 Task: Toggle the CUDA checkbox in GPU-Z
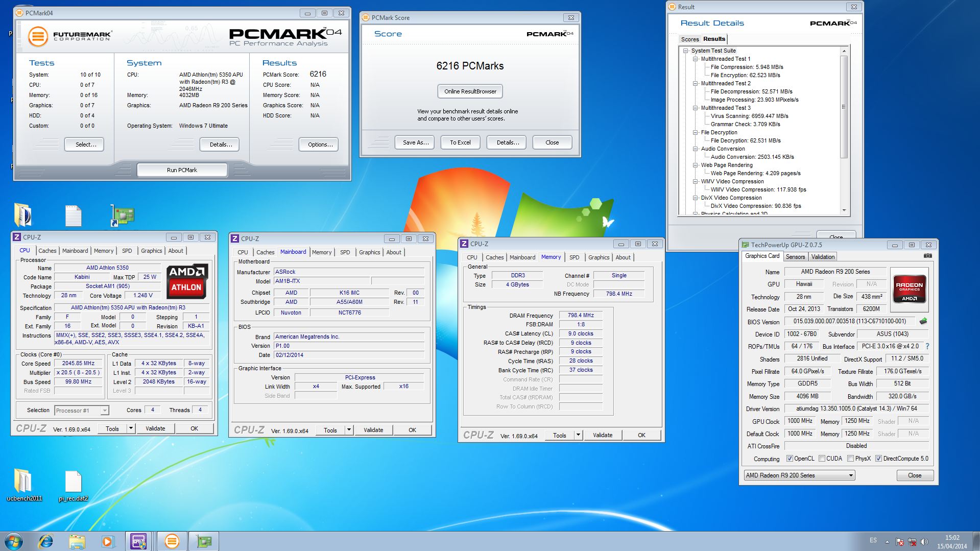pyautogui.click(x=822, y=459)
